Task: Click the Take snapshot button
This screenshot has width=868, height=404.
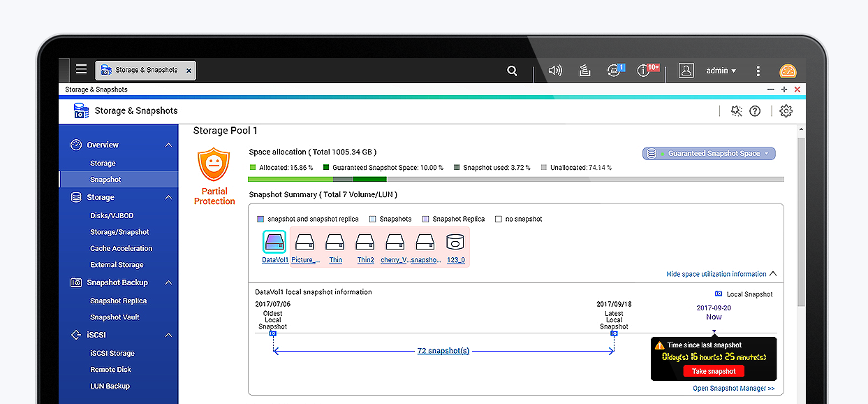Action: (x=714, y=371)
